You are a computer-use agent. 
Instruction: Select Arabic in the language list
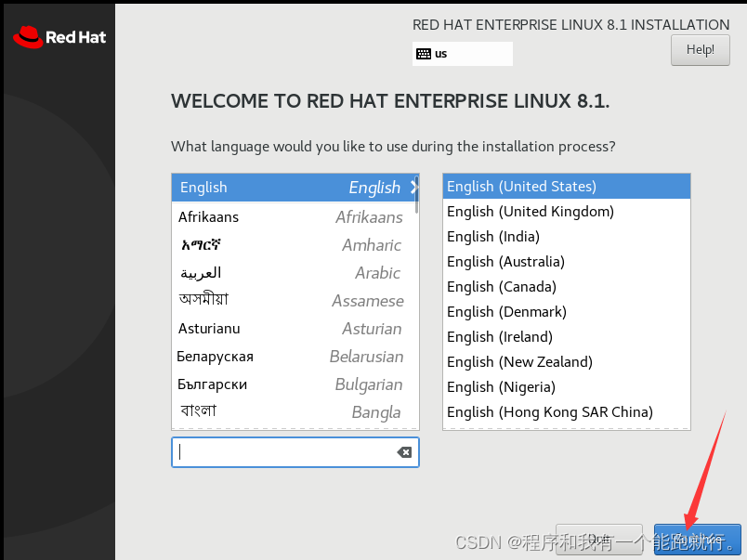click(x=295, y=273)
